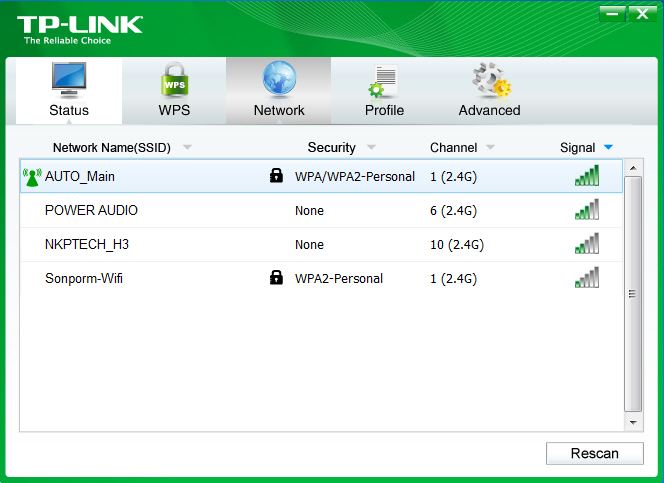664x483 pixels.
Task: Switch to the Status tab label
Action: (x=69, y=110)
